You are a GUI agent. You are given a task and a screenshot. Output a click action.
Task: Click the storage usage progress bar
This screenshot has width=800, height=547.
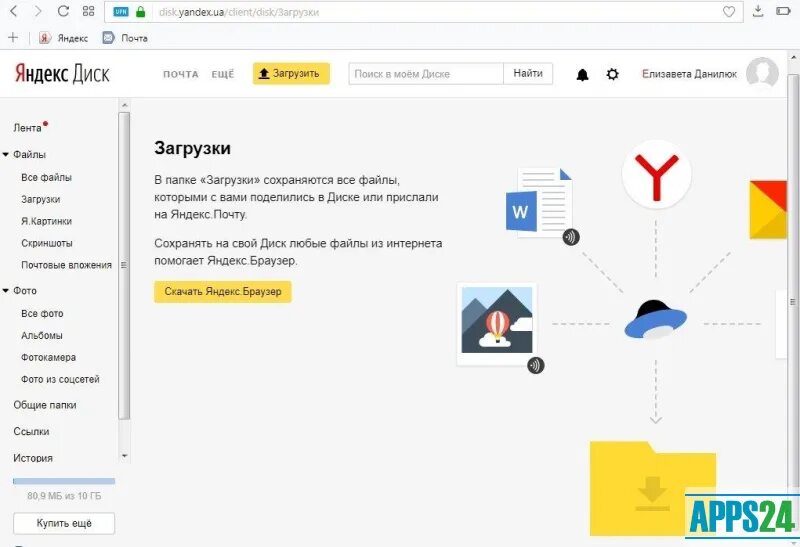point(64,481)
